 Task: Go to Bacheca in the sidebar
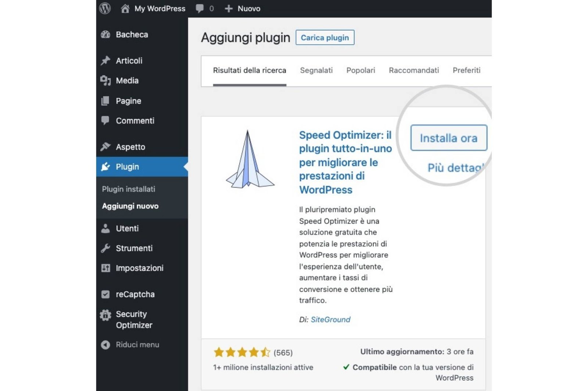(x=132, y=35)
